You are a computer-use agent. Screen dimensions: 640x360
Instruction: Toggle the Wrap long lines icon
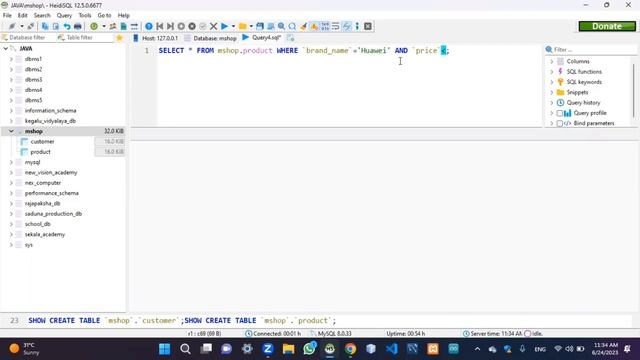(x=336, y=27)
